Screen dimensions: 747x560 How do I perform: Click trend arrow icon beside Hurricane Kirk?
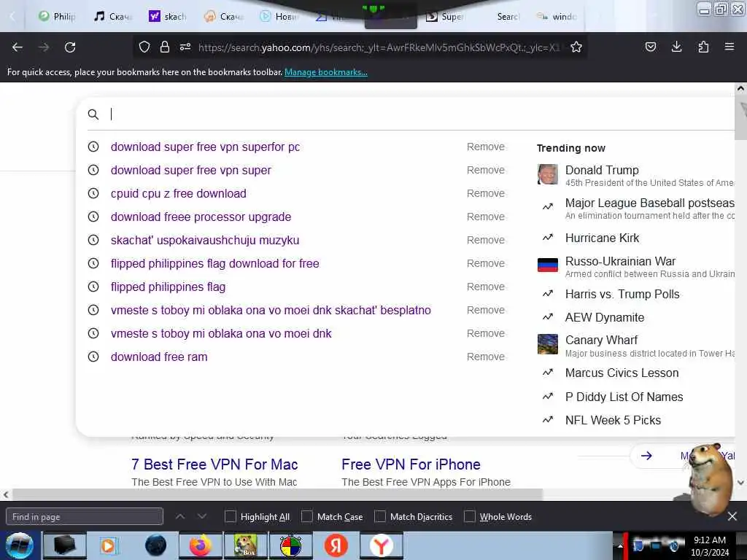point(548,237)
